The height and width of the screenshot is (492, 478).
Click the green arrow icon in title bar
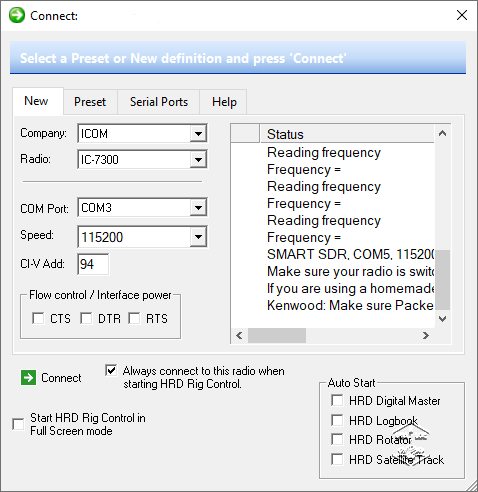click(x=17, y=15)
